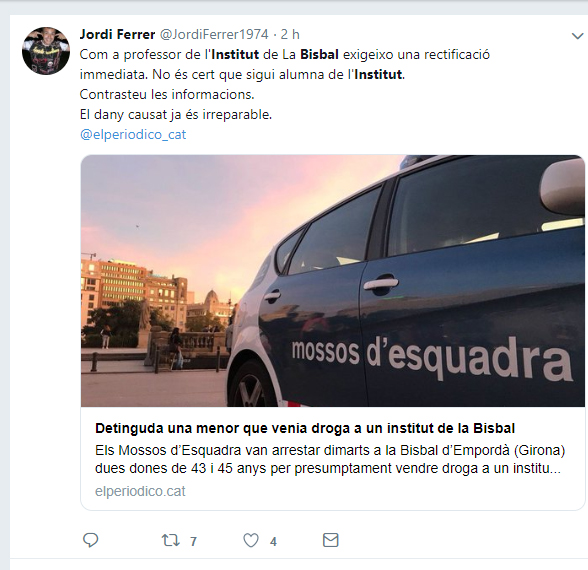Reply to Jordi Ferrer's tweet
Screen dimensions: 588x570
click(x=90, y=540)
